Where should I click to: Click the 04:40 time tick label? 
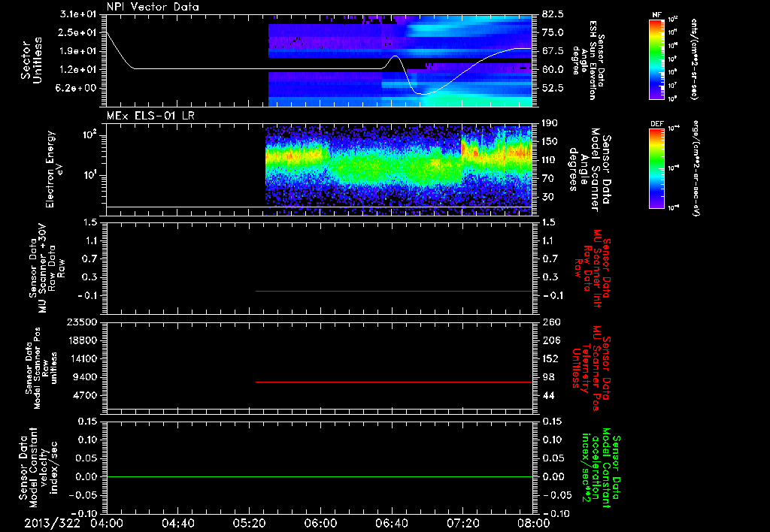177,523
